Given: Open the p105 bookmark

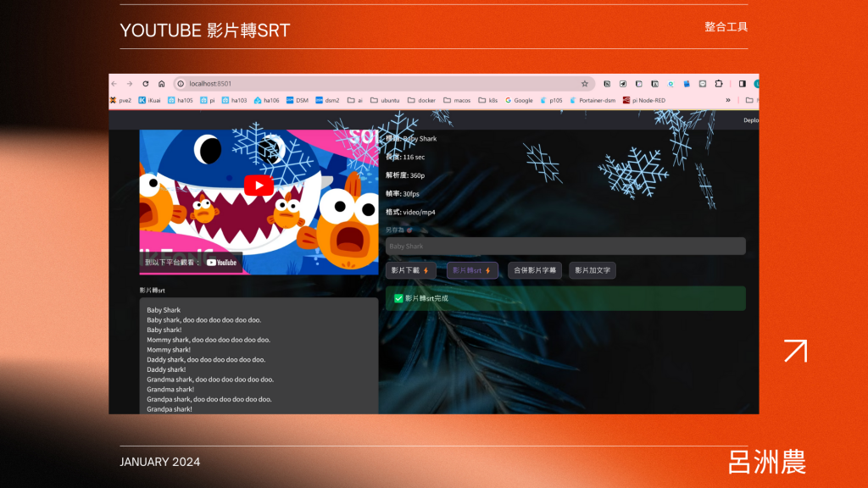Looking at the screenshot, I should [x=551, y=100].
